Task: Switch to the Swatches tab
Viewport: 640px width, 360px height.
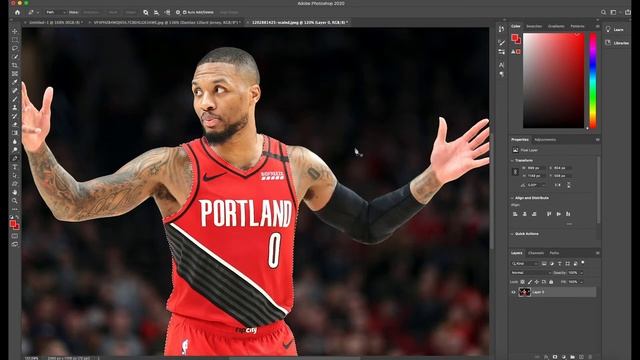Action: tap(534, 26)
